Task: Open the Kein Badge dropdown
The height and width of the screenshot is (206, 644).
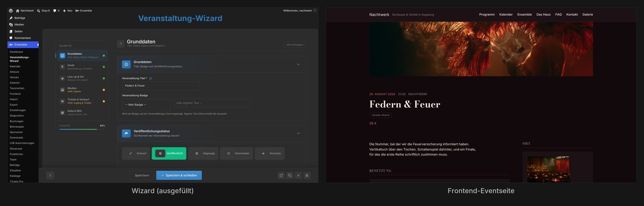Action: (147, 105)
